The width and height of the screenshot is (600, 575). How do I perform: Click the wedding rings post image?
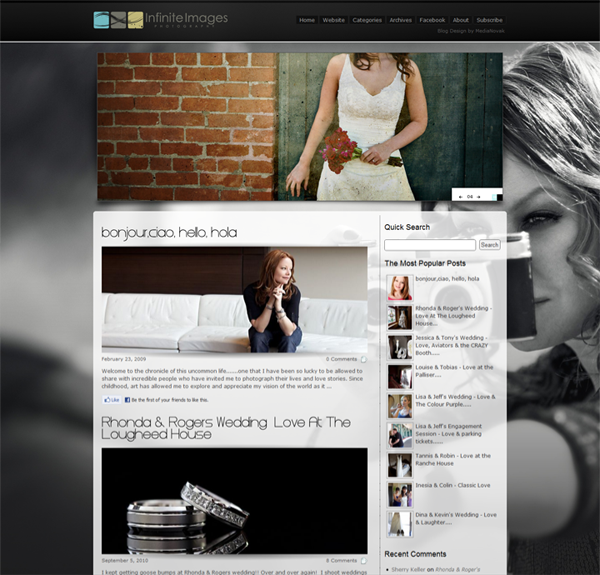[235, 501]
